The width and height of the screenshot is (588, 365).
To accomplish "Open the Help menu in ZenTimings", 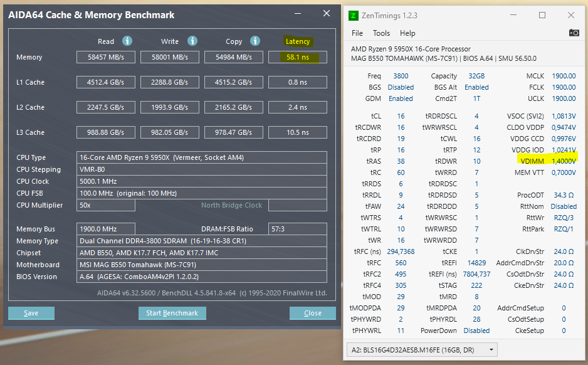I will pyautogui.click(x=407, y=33).
